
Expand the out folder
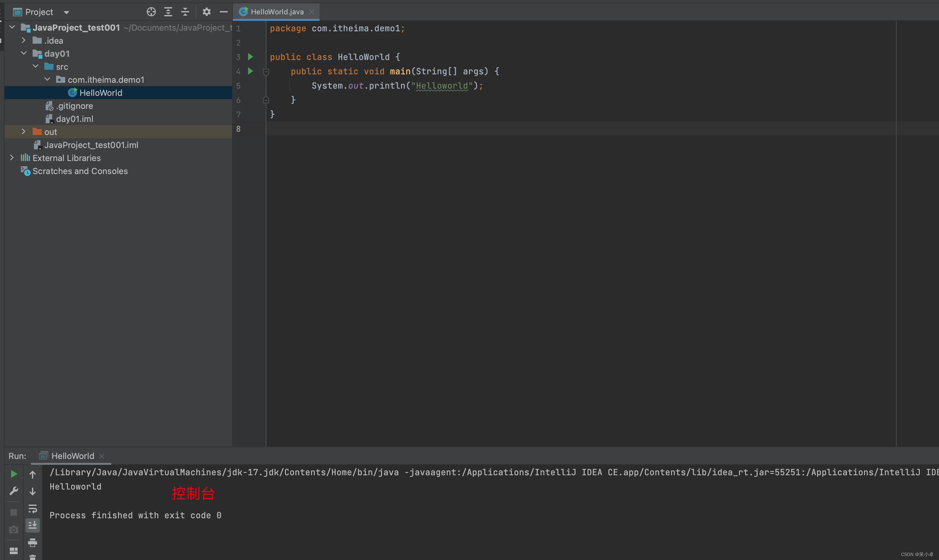click(x=23, y=132)
